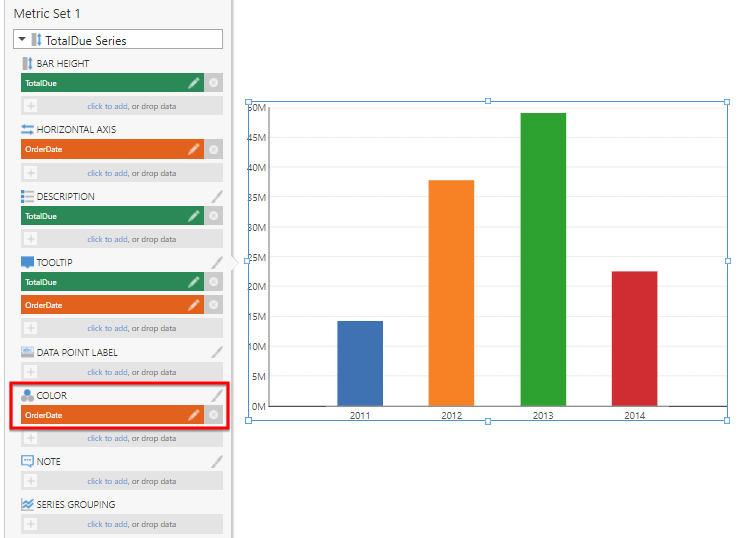Click the chart's top-center resize handle
This screenshot has width=740, height=538.
pos(488,101)
